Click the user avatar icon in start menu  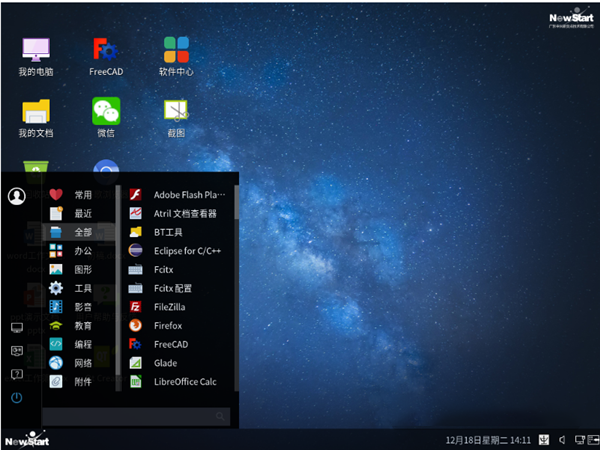17,196
